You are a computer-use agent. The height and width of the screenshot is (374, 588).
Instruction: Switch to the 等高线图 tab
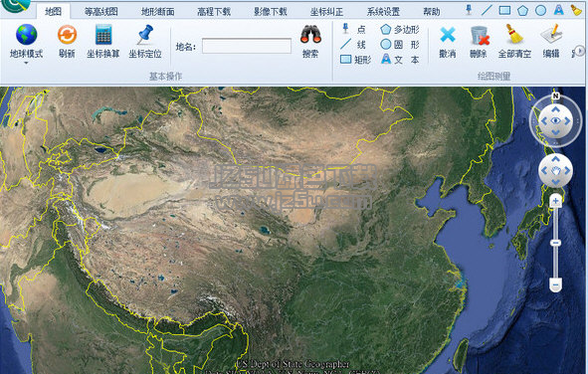pyautogui.click(x=100, y=12)
